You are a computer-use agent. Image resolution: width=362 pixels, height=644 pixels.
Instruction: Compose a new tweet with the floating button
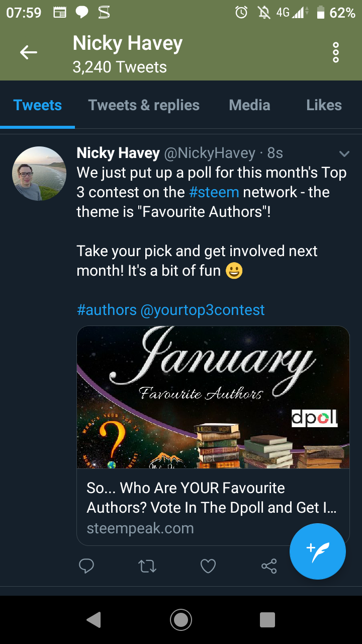point(317,551)
